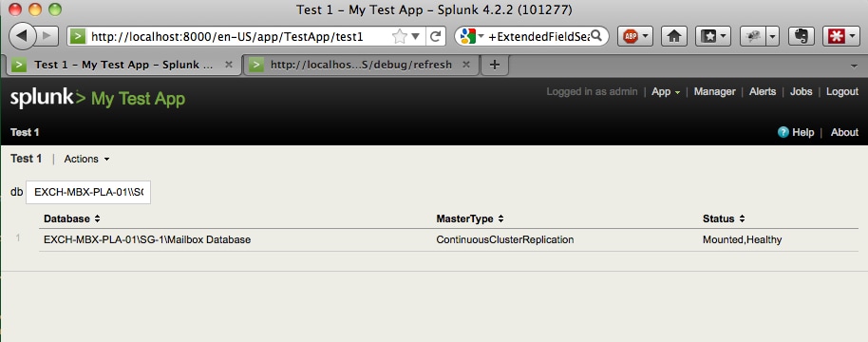The height and width of the screenshot is (342, 868).
Task: Click the Logged in as admin text
Action: 592,92
